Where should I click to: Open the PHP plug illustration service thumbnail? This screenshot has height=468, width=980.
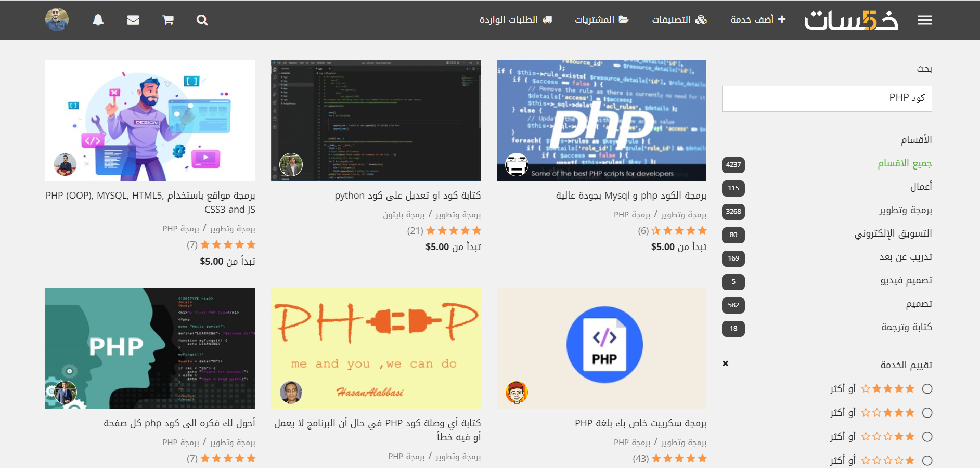pyautogui.click(x=376, y=348)
